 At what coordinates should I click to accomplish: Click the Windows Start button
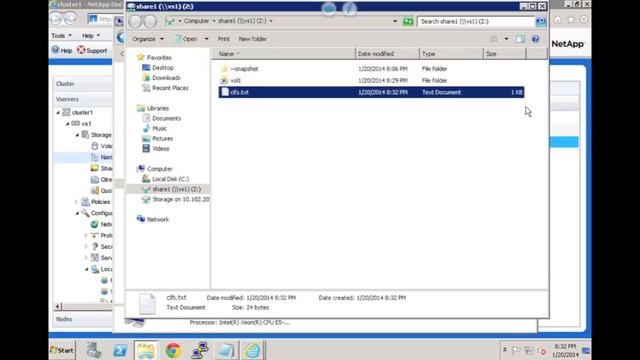coord(62,350)
